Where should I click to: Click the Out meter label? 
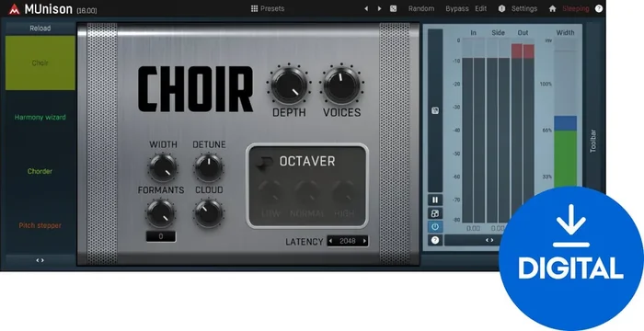coord(523,33)
